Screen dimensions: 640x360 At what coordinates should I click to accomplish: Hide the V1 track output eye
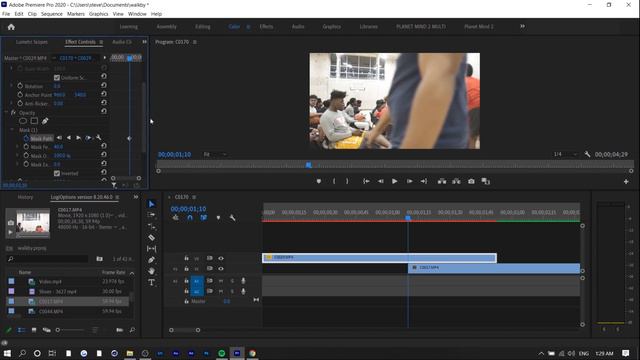tap(221, 269)
